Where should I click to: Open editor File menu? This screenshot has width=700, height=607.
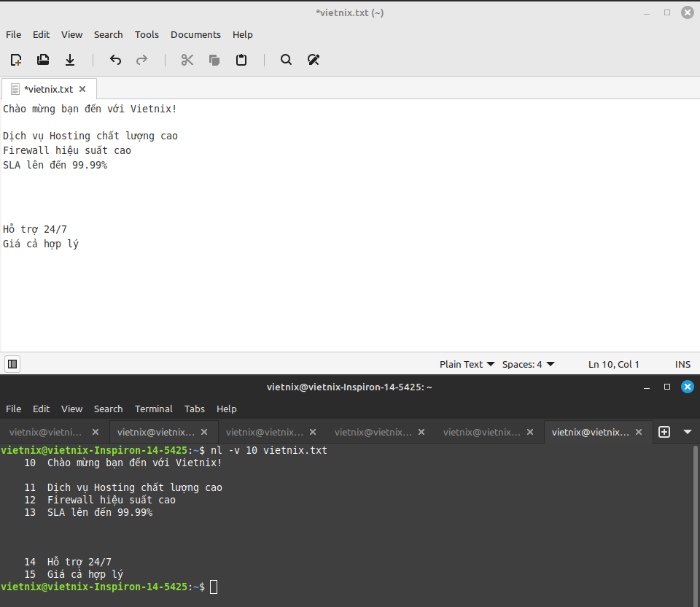pyautogui.click(x=13, y=34)
